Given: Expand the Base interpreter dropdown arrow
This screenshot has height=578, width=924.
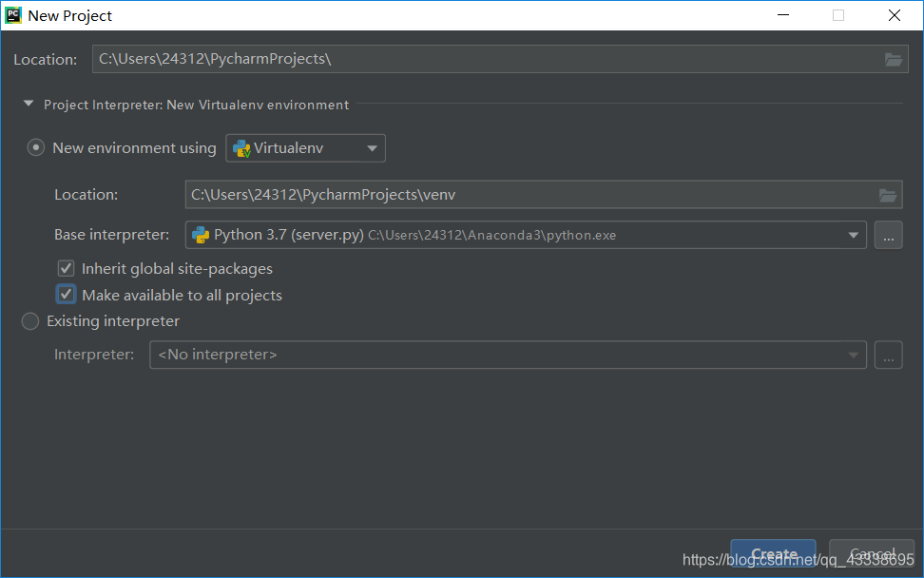Looking at the screenshot, I should pyautogui.click(x=853, y=235).
